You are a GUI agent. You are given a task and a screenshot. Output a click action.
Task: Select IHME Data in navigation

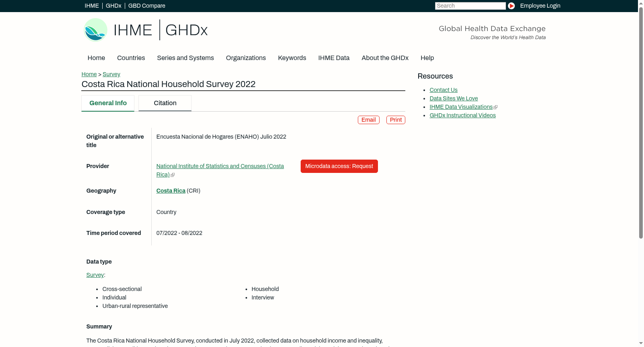coord(334,58)
